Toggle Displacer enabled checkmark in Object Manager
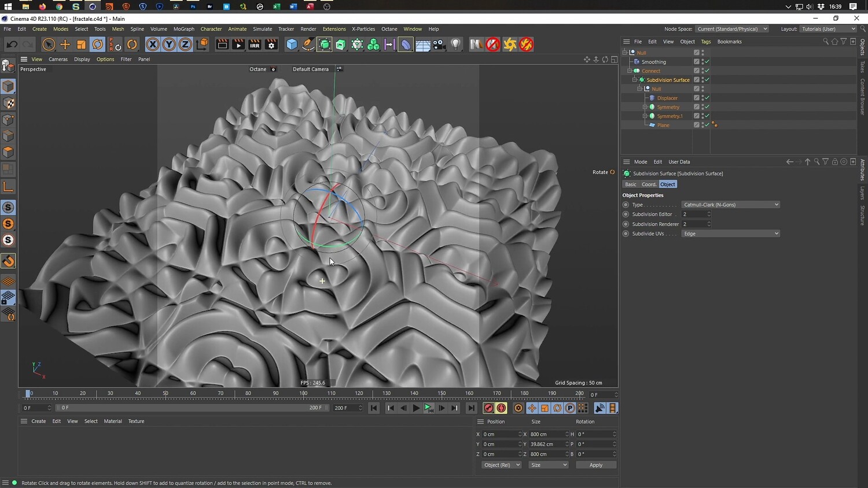Image resolution: width=868 pixels, height=488 pixels. pos(707,98)
